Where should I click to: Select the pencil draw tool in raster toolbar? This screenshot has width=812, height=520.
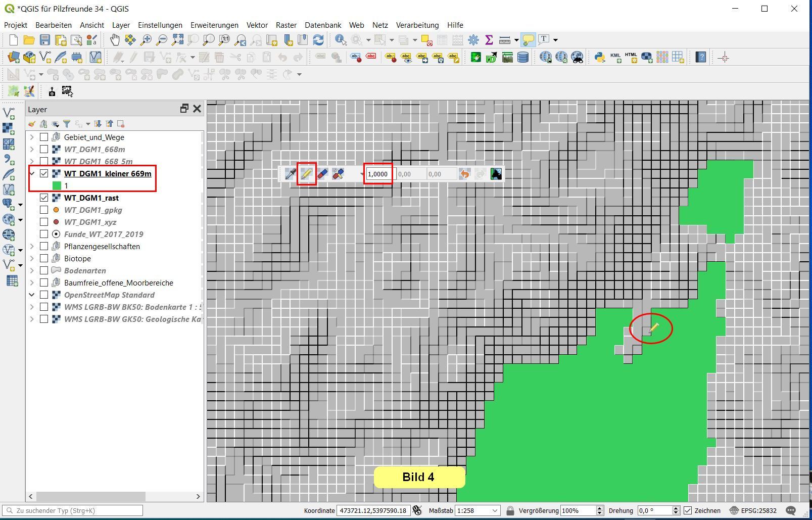[x=306, y=174]
